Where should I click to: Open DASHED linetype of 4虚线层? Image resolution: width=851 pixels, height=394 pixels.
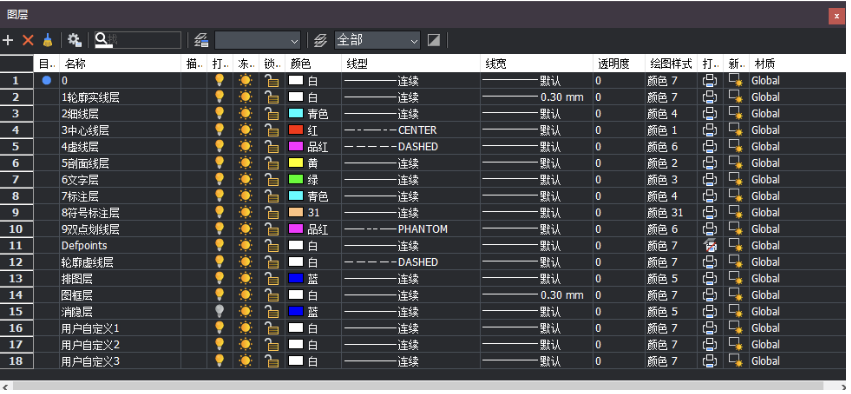pos(410,147)
